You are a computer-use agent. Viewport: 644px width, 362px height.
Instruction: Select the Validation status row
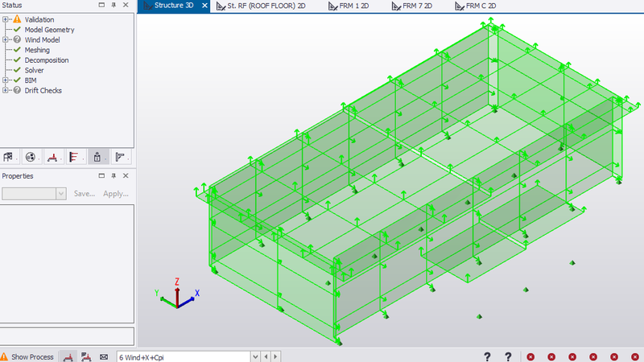click(x=39, y=19)
